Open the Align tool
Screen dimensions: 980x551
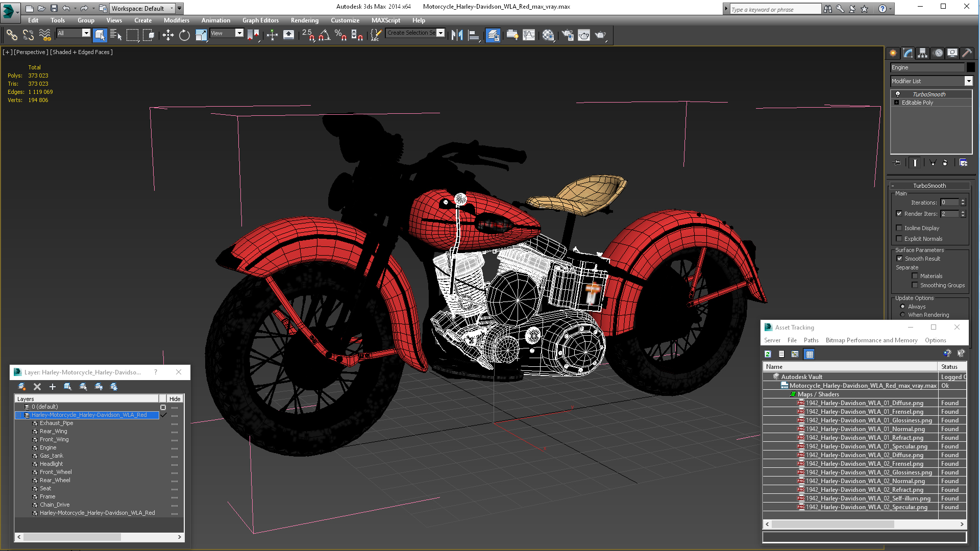474,35
